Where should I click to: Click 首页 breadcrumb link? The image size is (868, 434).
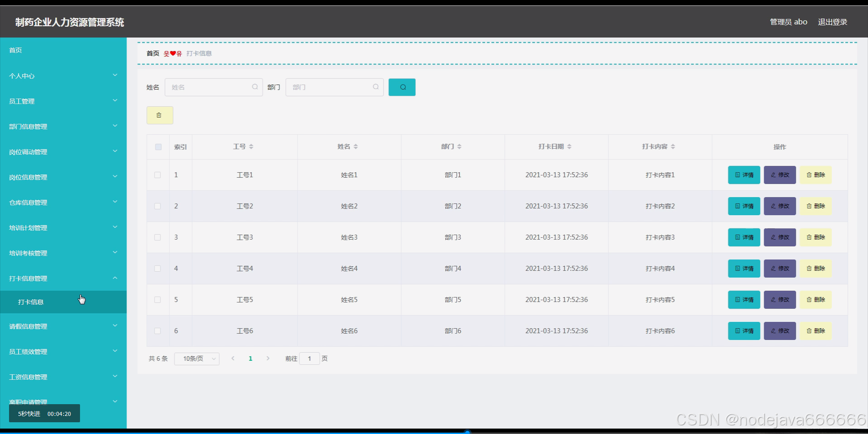153,53
